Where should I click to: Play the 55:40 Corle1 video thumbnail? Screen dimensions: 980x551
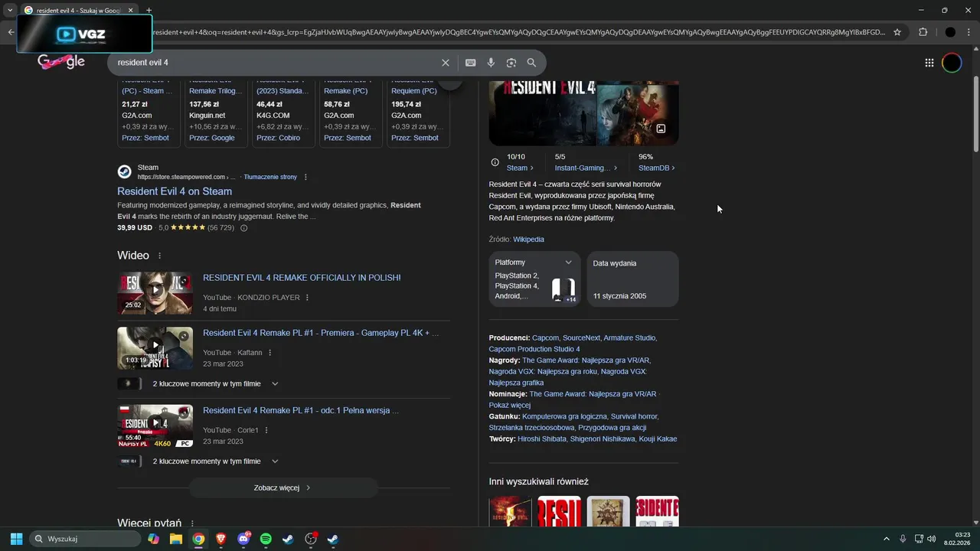tap(155, 425)
